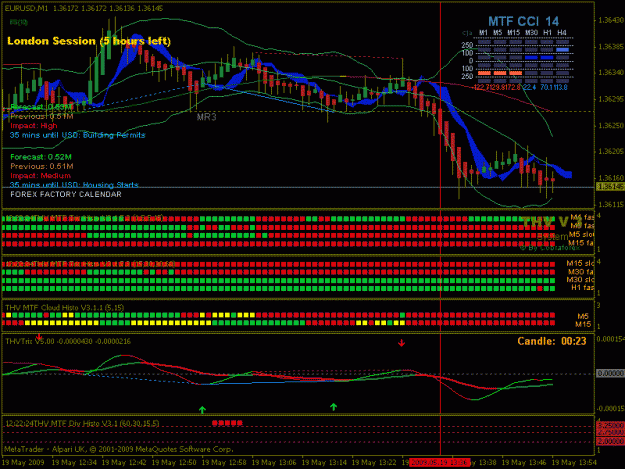Click the MR3 label on the chart
Screen dimensions: 625x469
(x=206, y=117)
